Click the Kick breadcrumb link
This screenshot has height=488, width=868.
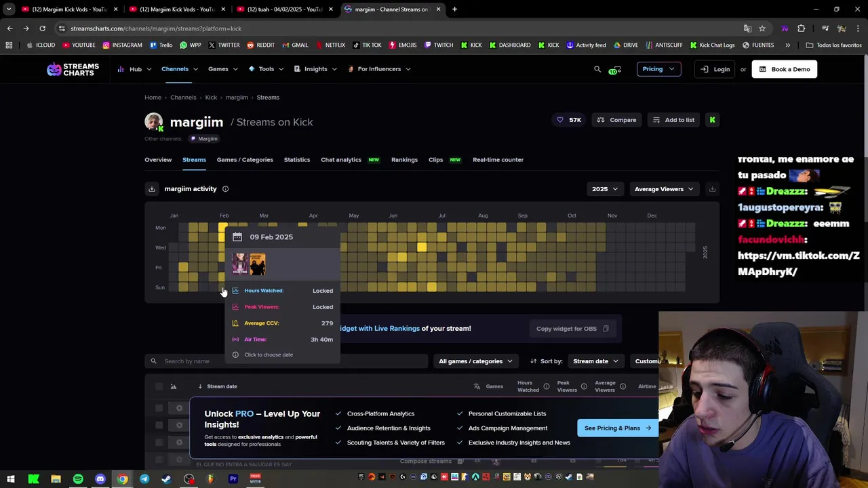(x=211, y=98)
